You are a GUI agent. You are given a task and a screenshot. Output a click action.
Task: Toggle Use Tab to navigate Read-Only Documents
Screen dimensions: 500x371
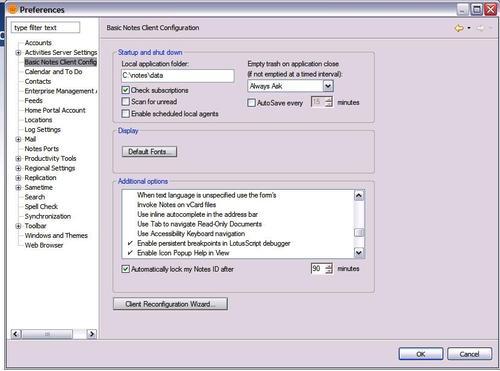(199, 224)
